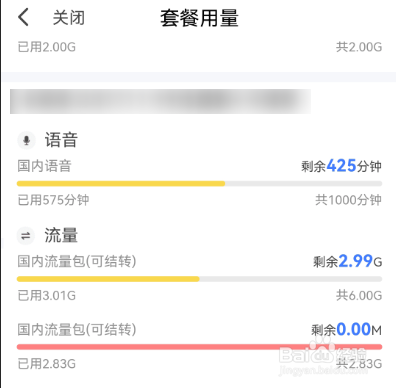Screen dimensions: 396x388
Task: Click the yellow 国内语音 usage progress bar
Action: (199, 183)
